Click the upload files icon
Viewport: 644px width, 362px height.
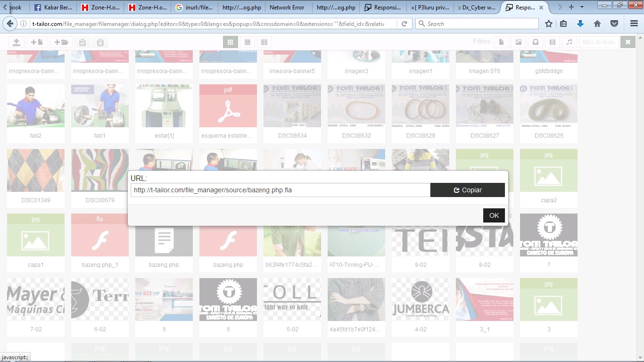pyautogui.click(x=17, y=42)
